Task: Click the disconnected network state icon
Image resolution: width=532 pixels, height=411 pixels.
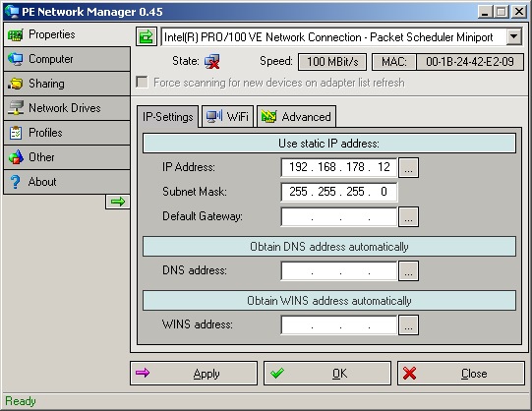Action: tap(211, 61)
